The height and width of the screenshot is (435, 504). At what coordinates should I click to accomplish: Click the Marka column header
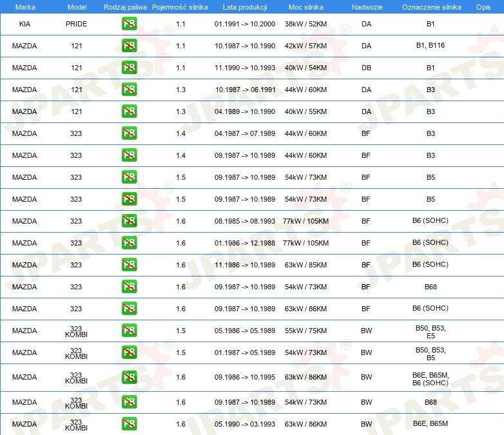point(25,7)
